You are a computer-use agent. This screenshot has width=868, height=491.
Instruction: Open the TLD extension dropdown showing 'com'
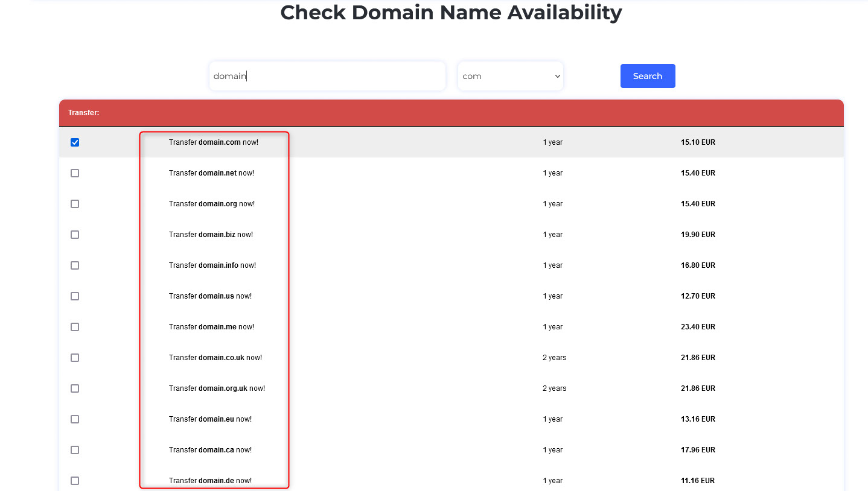point(510,75)
